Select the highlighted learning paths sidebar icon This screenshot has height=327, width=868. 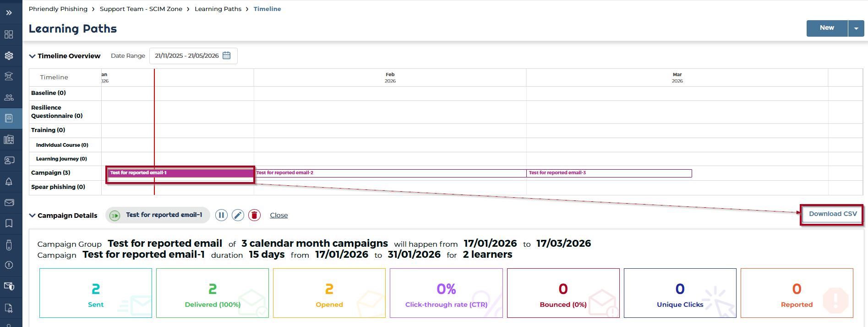click(9, 118)
